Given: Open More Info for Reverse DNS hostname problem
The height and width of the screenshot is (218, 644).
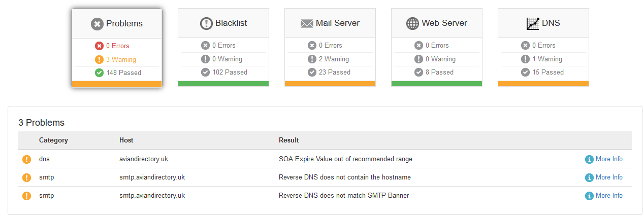Looking at the screenshot, I should (x=608, y=177).
